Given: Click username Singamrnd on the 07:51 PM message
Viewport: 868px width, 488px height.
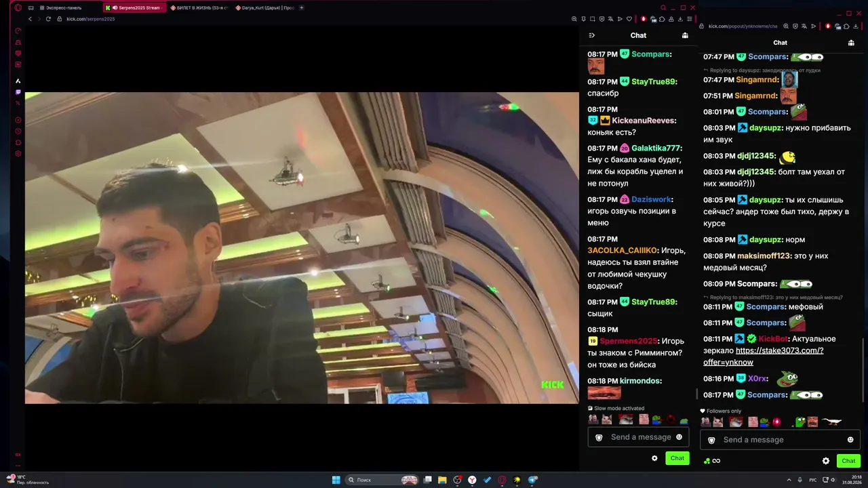Looking at the screenshot, I should 755,96.
